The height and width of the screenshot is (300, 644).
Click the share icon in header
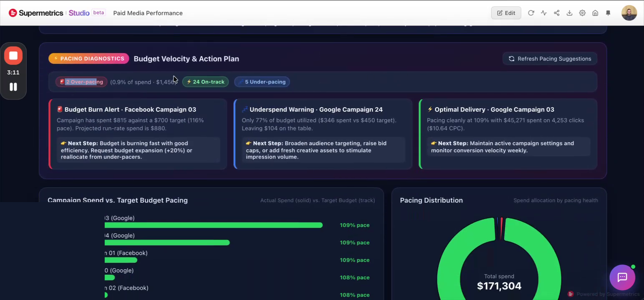coord(556,13)
